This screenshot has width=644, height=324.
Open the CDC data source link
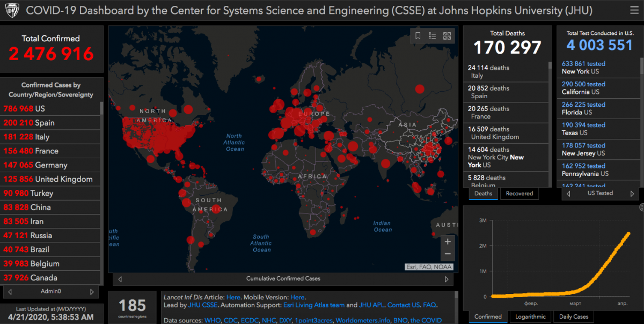tap(230, 320)
